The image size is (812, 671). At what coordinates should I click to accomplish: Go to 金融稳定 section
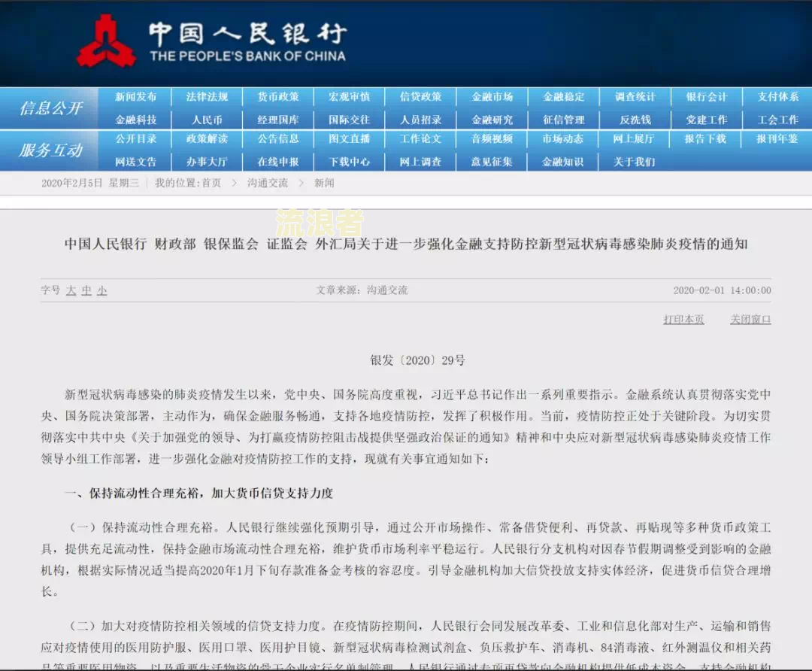[563, 97]
